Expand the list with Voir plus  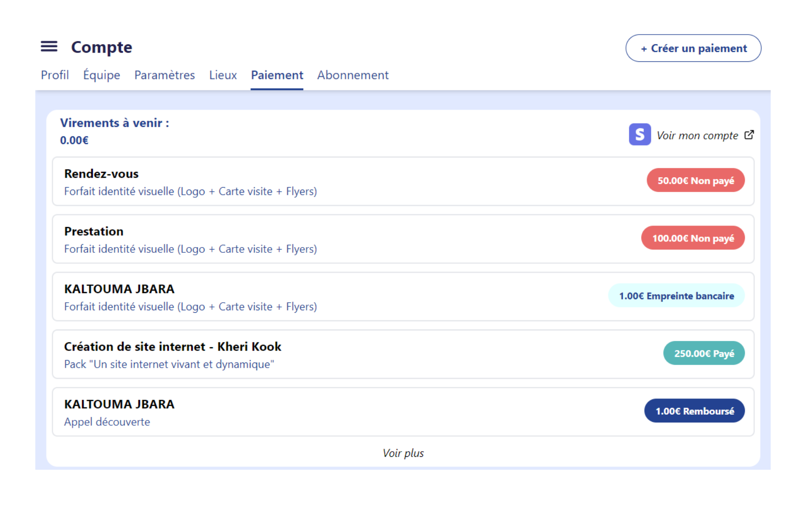403,453
